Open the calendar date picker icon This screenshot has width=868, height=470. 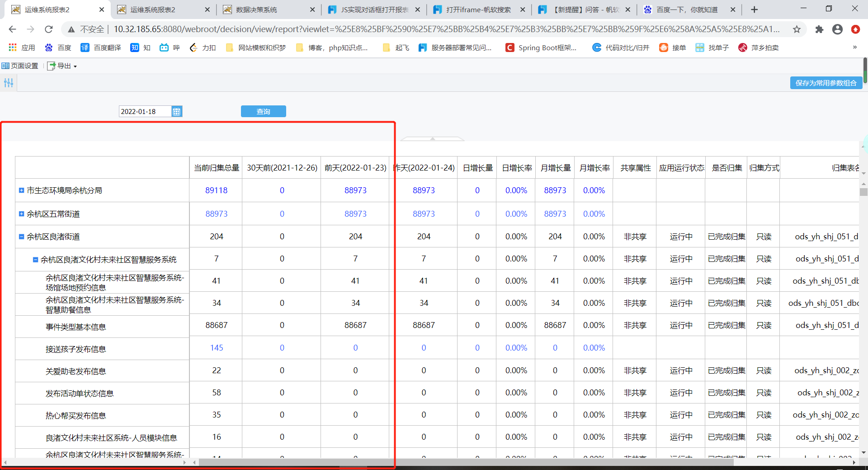(177, 111)
